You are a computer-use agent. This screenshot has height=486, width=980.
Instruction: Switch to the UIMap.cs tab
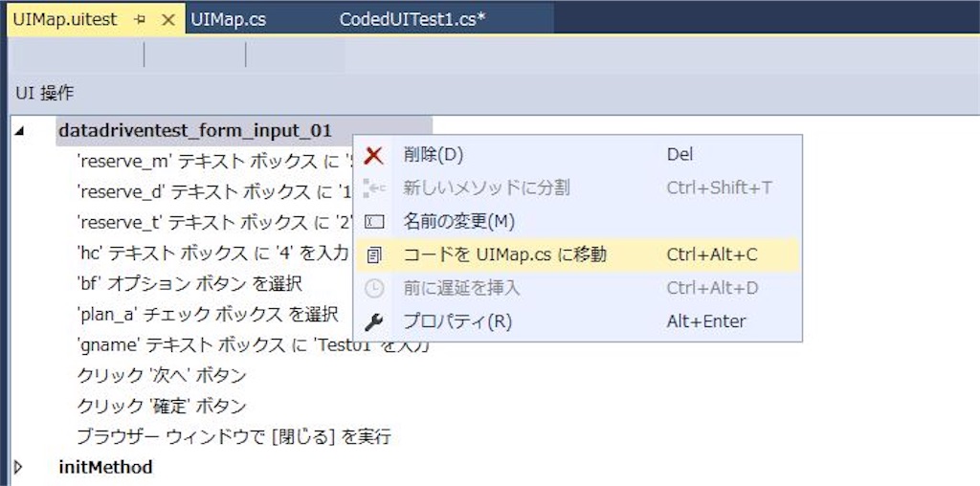228,19
